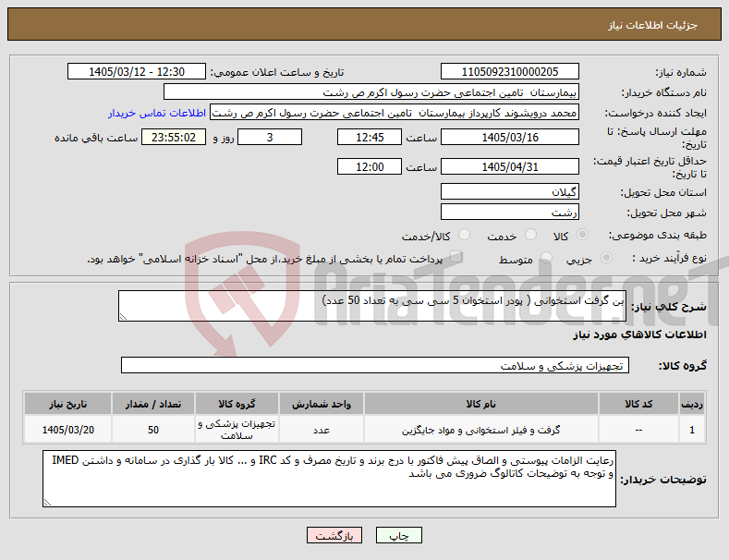Click the item name گرفت و فیلر استخوانی cell
Image resolution: width=729 pixels, height=560 pixels.
coord(480,430)
